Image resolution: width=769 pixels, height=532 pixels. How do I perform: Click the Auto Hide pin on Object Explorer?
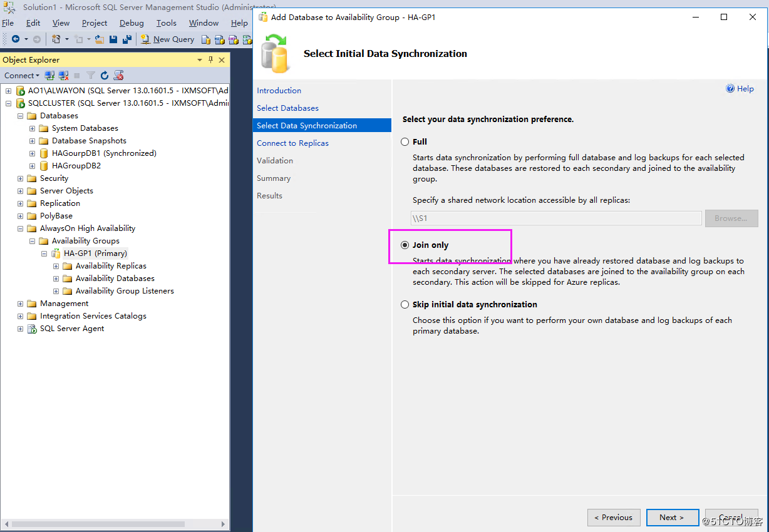click(x=212, y=59)
